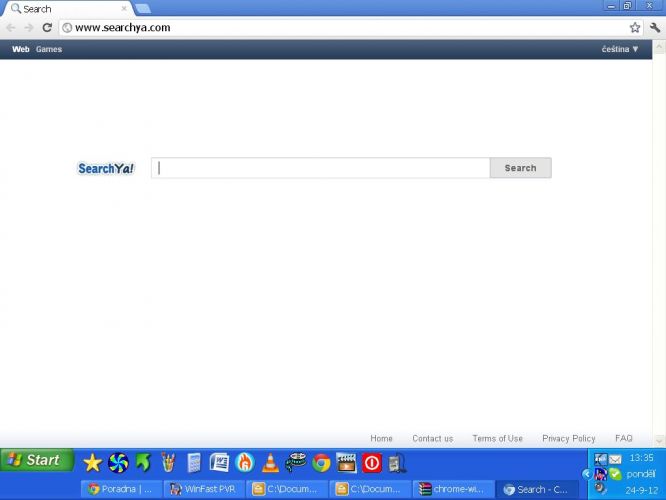Image resolution: width=666 pixels, height=500 pixels.
Task: Switch to Poradna Chrome taskbar window
Action: [x=121, y=489]
